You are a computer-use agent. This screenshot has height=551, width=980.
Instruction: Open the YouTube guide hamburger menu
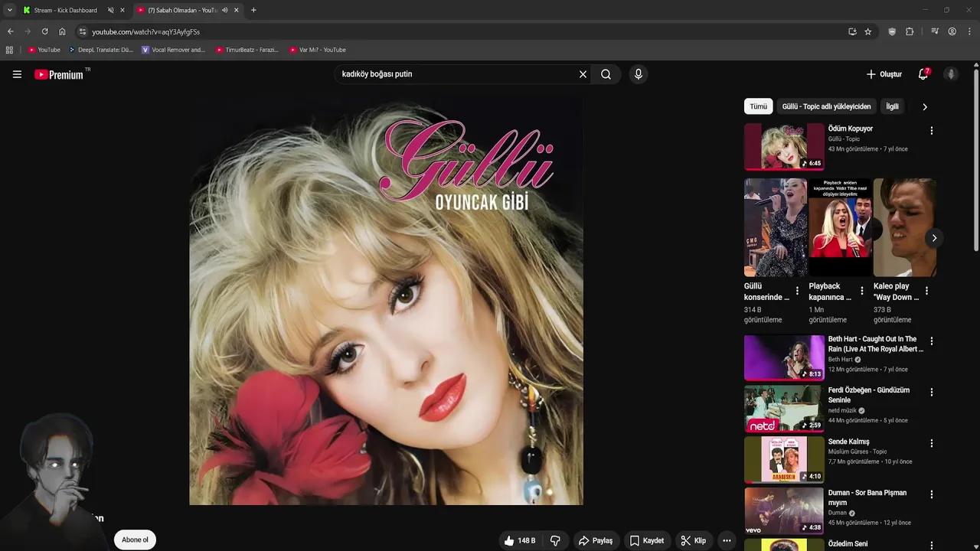click(17, 74)
